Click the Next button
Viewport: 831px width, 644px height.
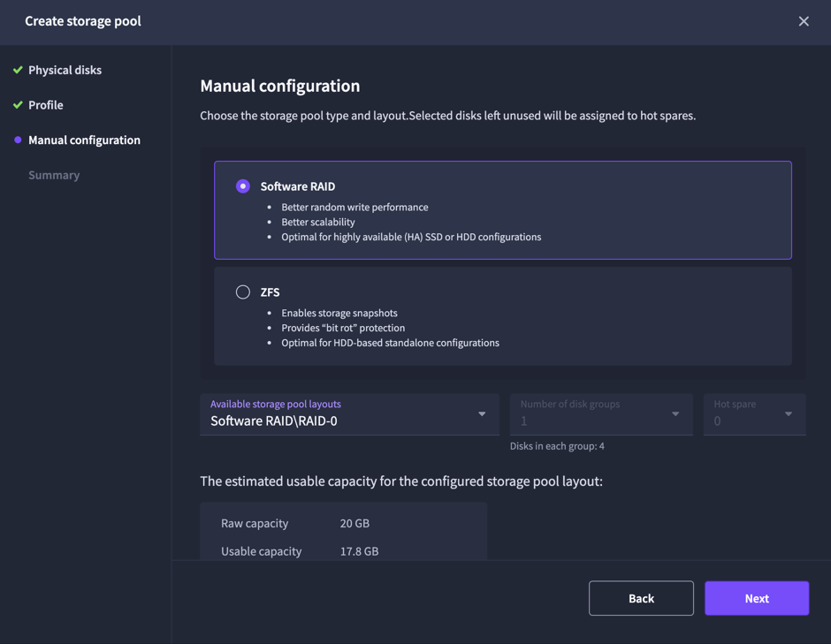[756, 598]
